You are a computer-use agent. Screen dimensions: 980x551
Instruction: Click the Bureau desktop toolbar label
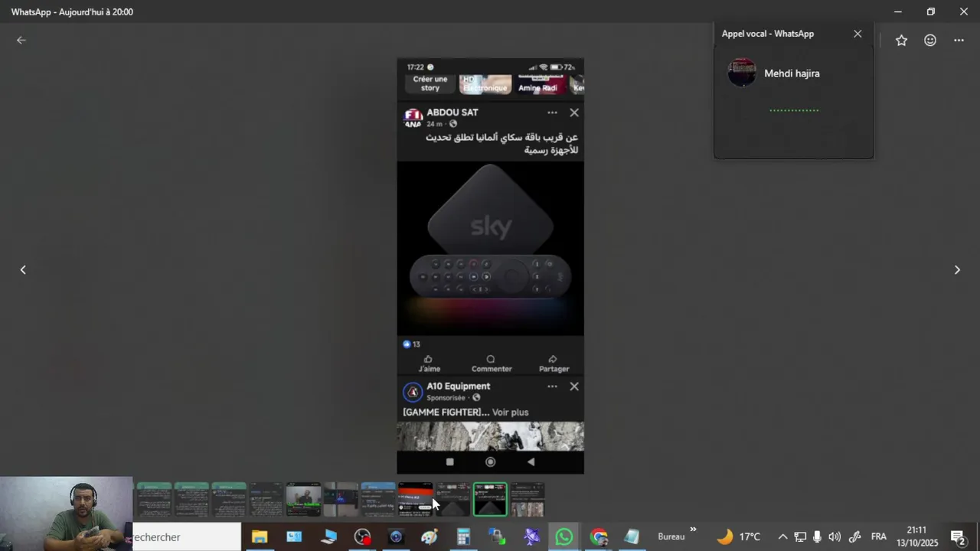click(671, 537)
